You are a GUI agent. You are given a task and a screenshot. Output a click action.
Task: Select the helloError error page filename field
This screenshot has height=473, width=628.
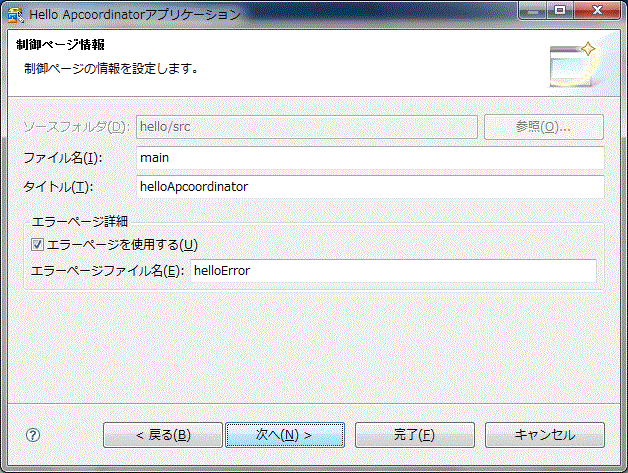[x=392, y=271]
